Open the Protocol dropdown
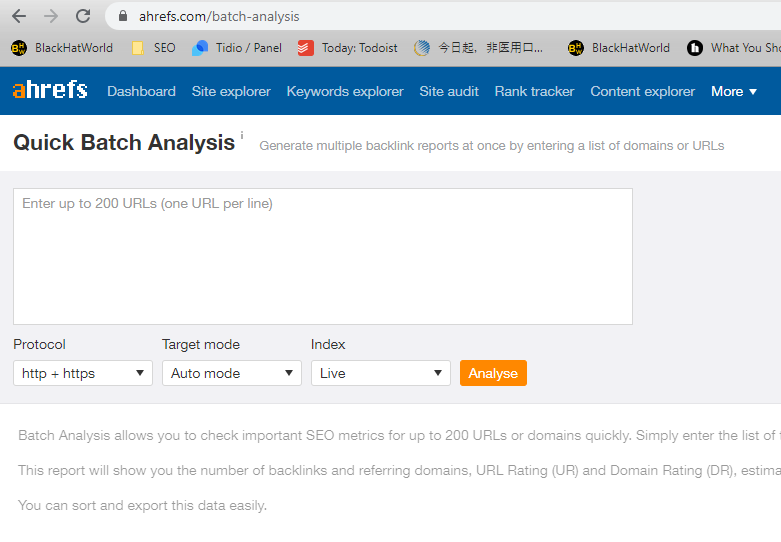 pos(83,373)
